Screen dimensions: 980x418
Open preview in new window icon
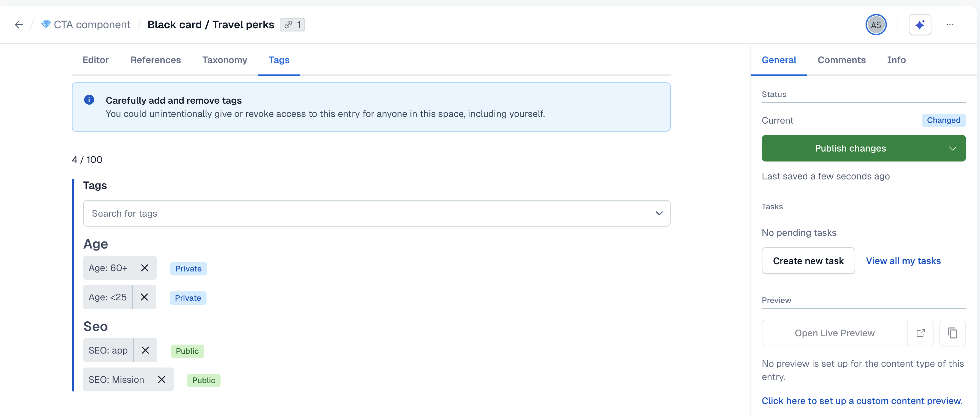(921, 333)
